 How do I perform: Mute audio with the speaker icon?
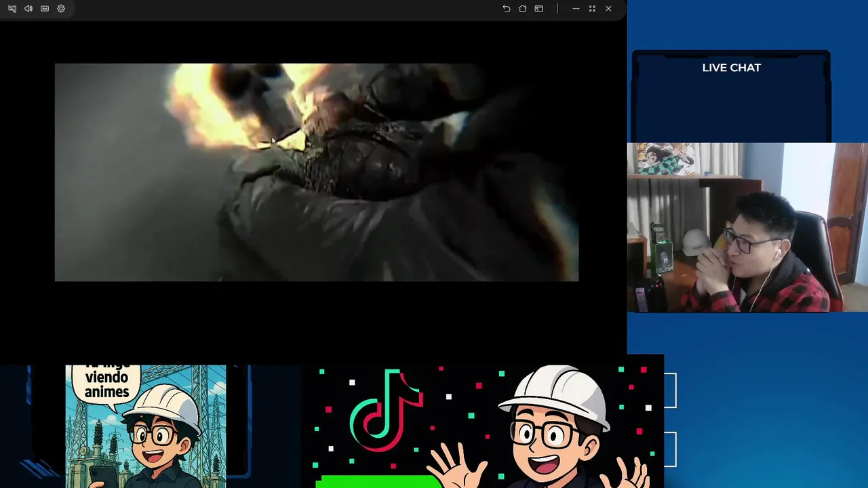(28, 9)
